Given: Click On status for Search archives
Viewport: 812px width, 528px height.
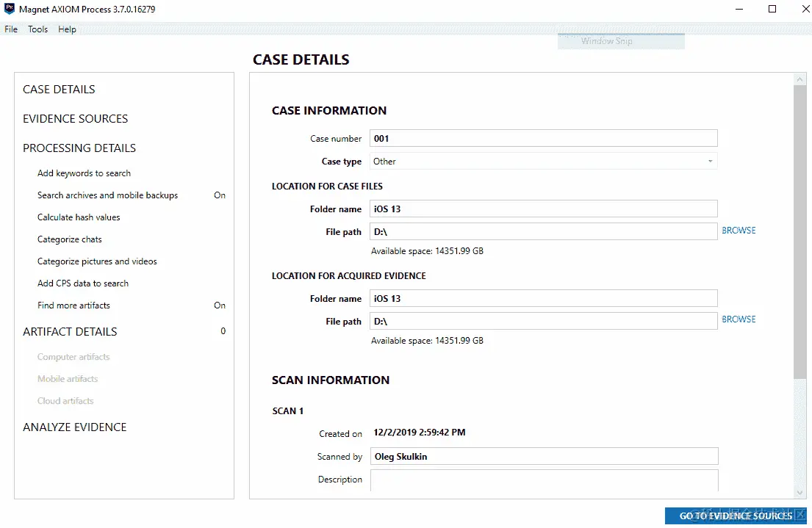Looking at the screenshot, I should (220, 195).
